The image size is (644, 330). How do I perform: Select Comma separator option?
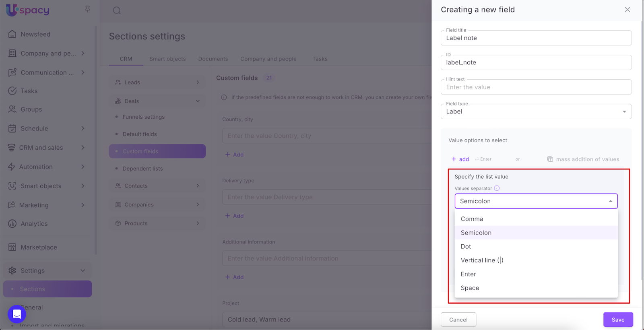coord(472,219)
